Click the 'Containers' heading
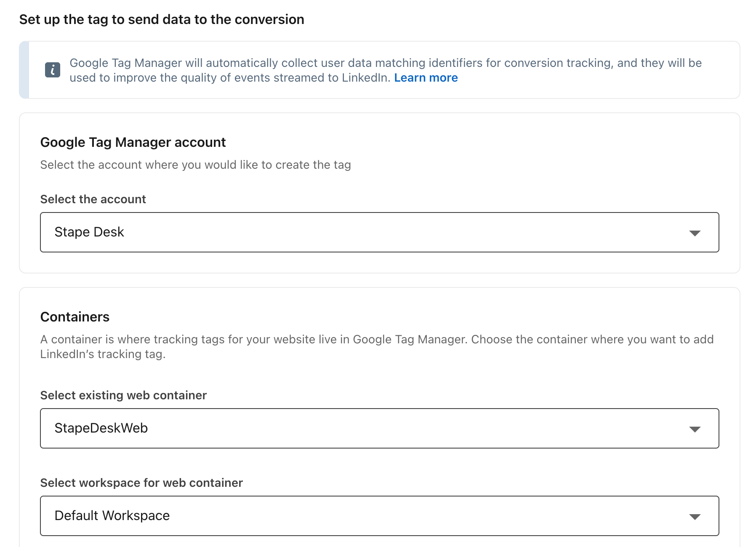 click(75, 317)
